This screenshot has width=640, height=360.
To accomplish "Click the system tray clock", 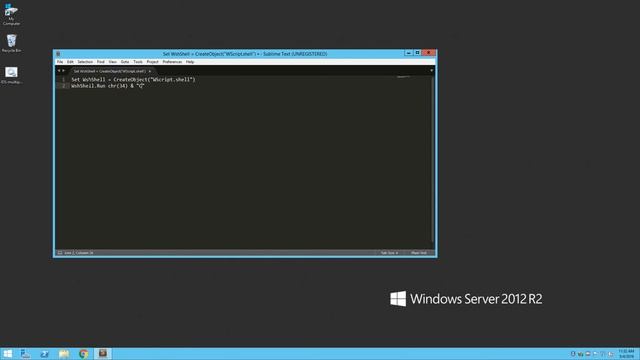I will coord(626,354).
